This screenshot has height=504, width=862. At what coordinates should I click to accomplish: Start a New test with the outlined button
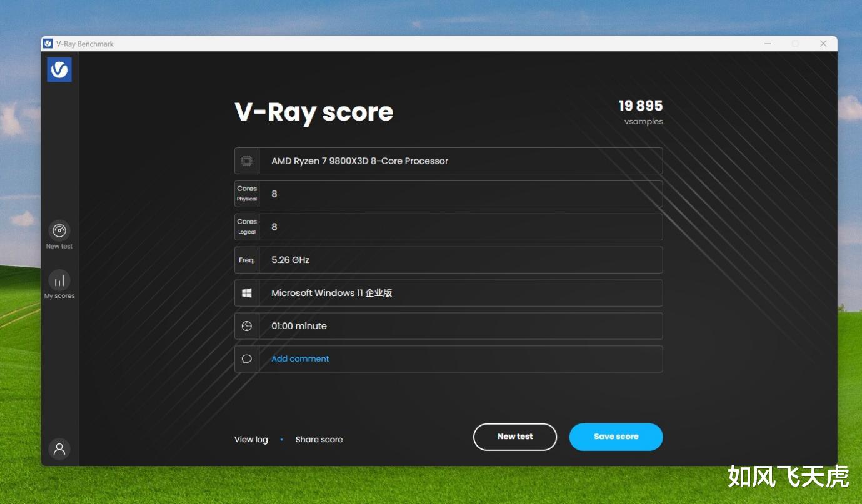tap(515, 437)
